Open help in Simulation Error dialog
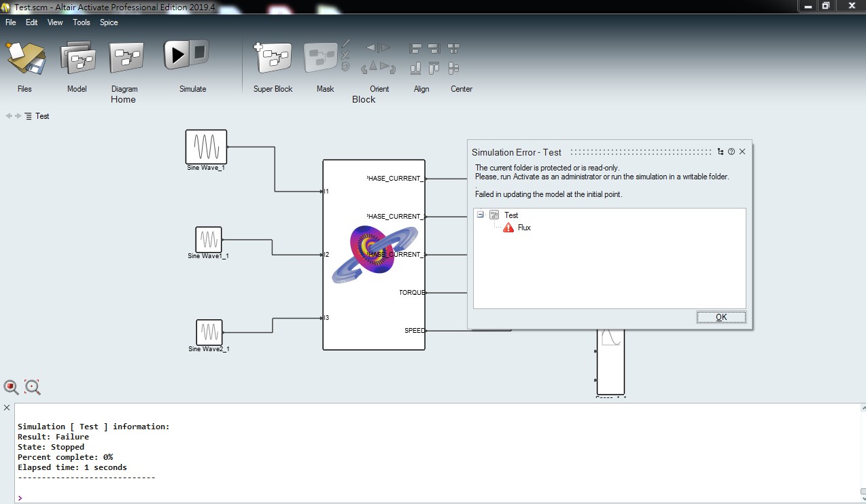Image resolution: width=866 pixels, height=504 pixels. (731, 152)
